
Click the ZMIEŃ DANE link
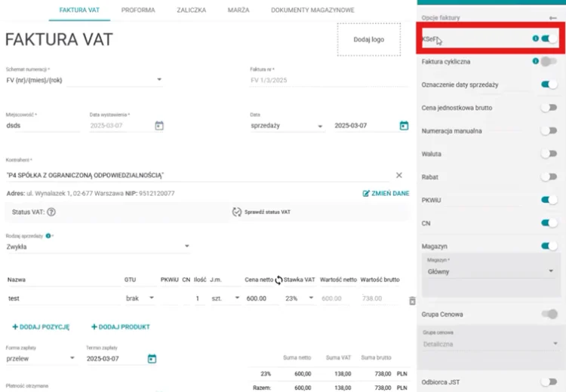(386, 194)
